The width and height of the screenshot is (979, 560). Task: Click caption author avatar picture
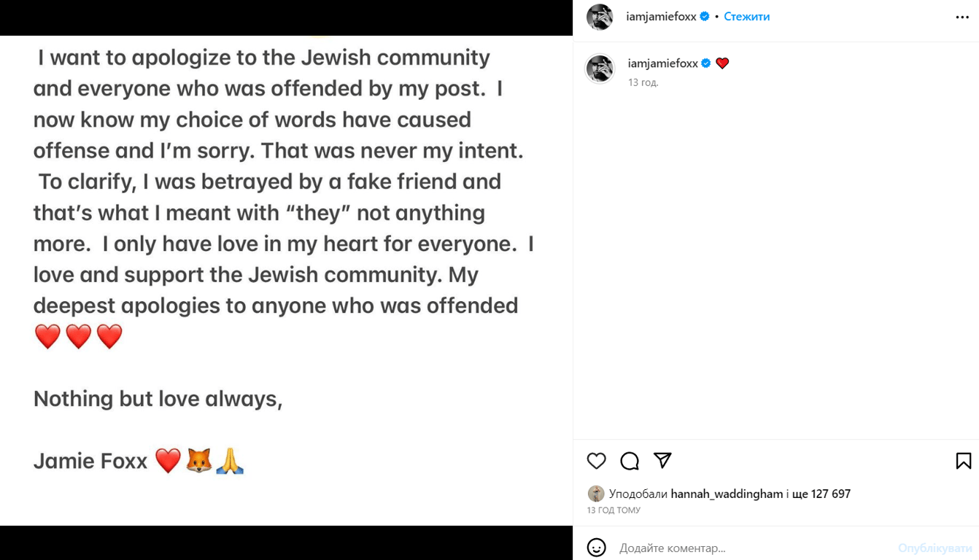point(600,69)
